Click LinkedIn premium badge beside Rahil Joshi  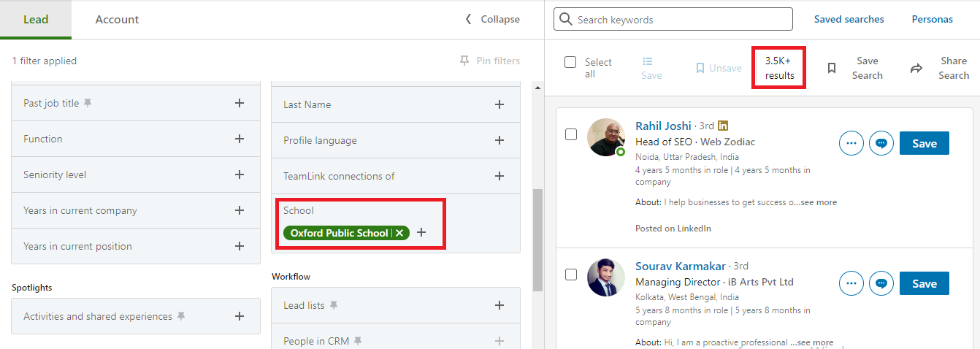(x=723, y=126)
